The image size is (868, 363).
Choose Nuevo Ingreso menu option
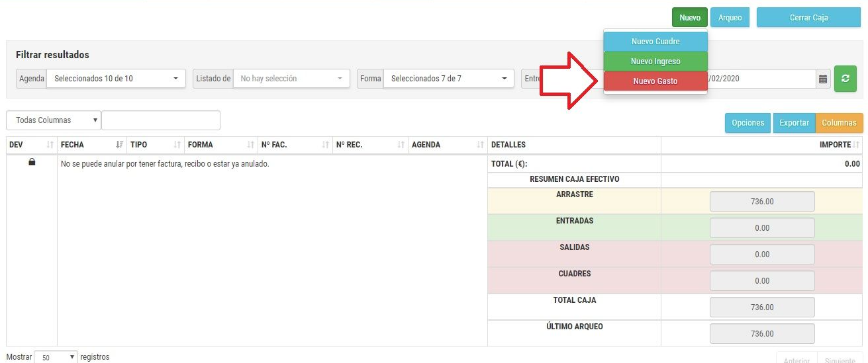(x=655, y=61)
